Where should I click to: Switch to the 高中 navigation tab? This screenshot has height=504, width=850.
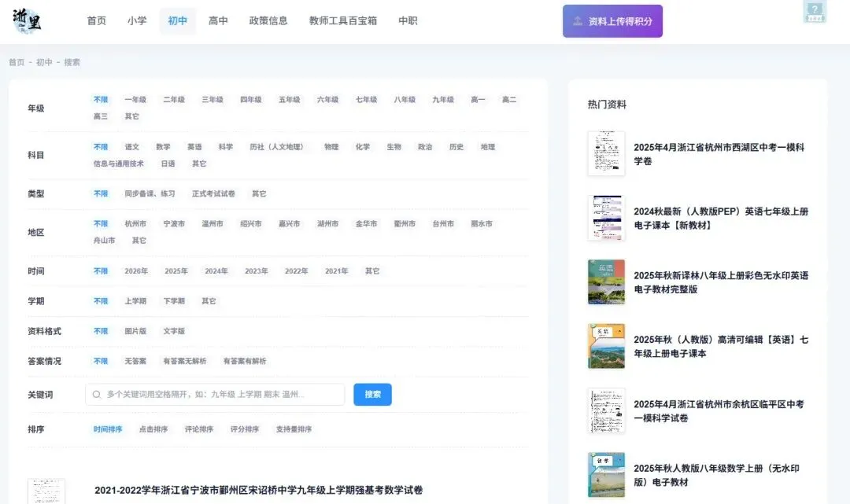(218, 21)
